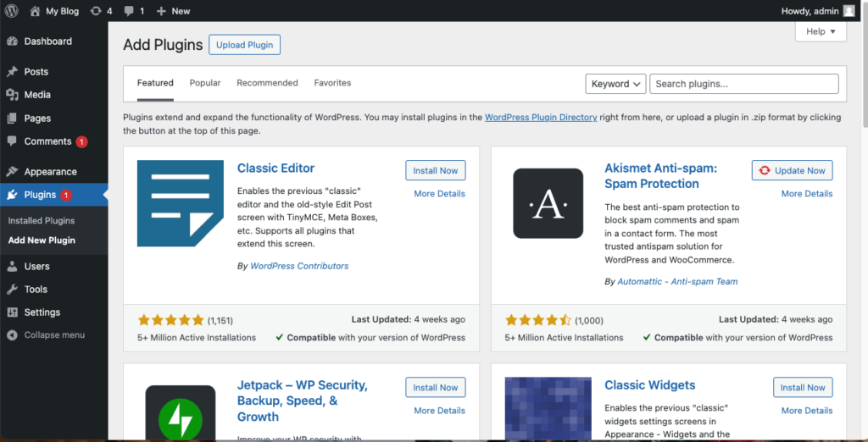Open Akismet Anti-spam title link
The width and height of the screenshot is (868, 442).
661,176
